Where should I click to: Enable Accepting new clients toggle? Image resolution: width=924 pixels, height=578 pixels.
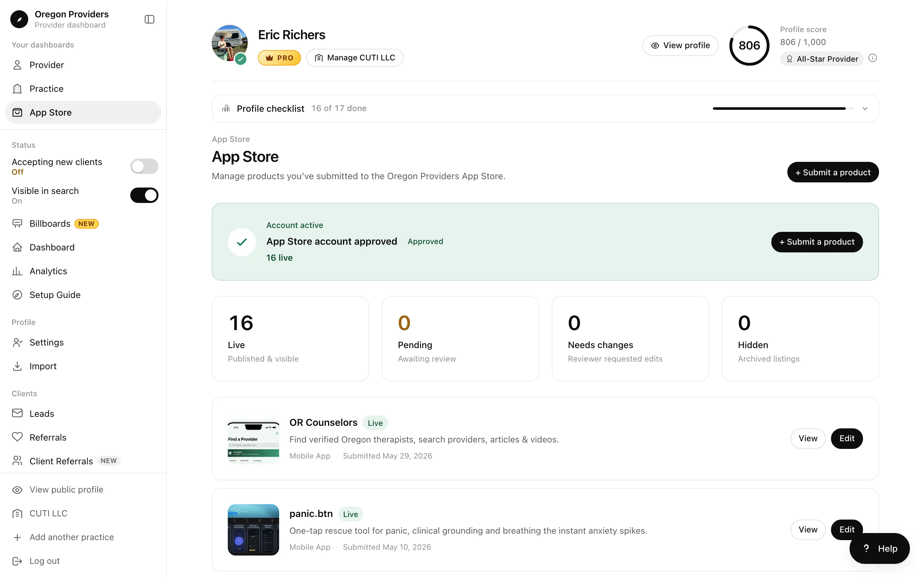[144, 166]
